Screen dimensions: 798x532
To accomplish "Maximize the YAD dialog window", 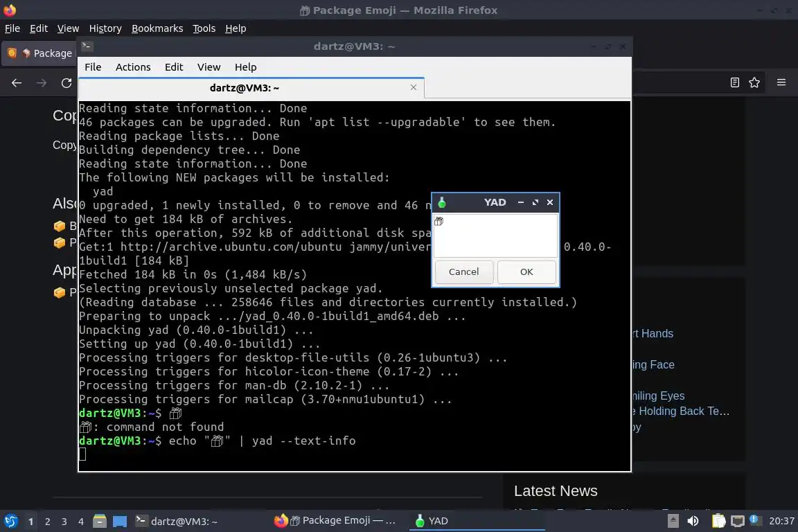I will [535, 203].
